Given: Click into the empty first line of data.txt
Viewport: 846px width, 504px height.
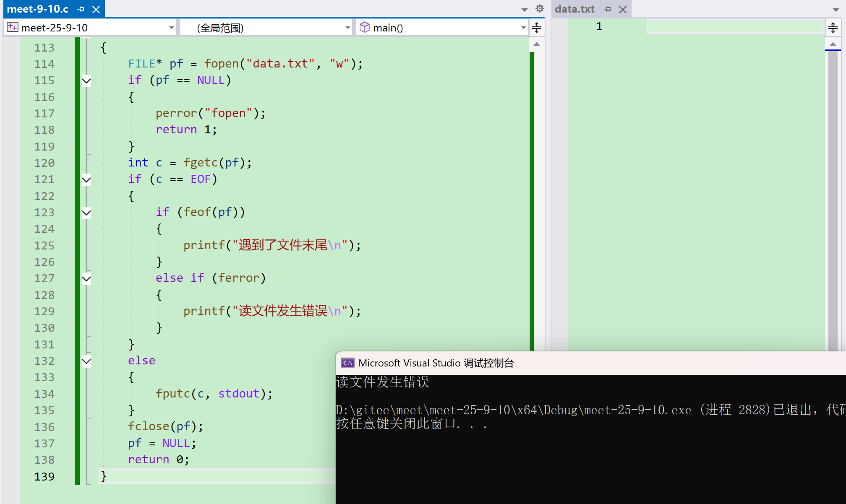Looking at the screenshot, I should click(x=734, y=27).
